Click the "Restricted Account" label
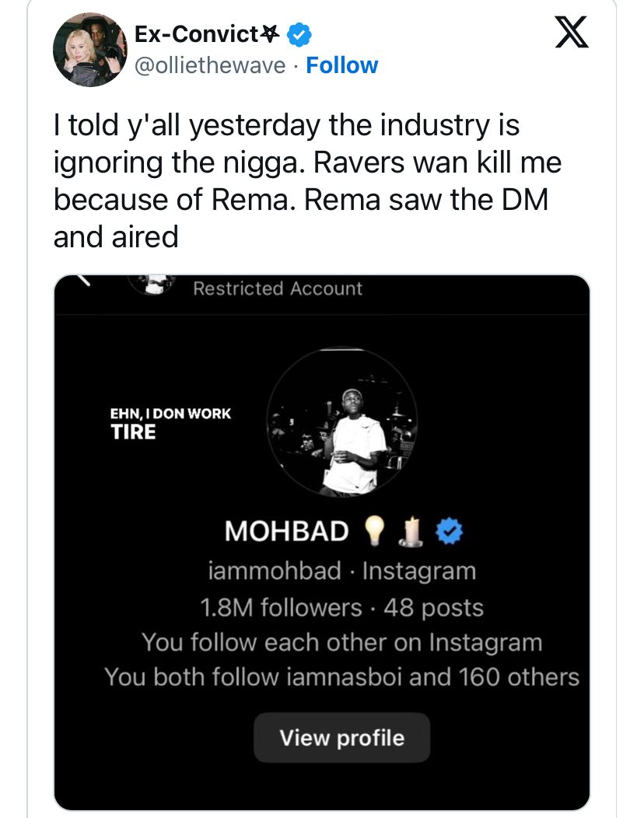644x818 pixels. 278,288
